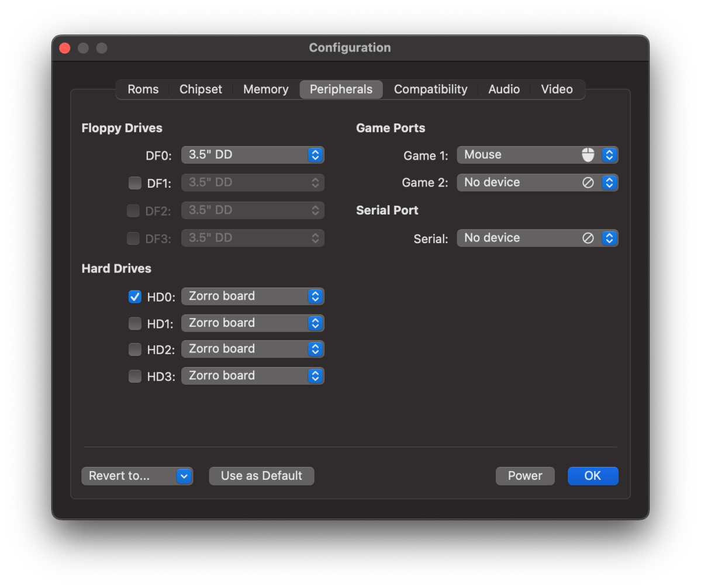This screenshot has height=588, width=701.
Task: Open the DF0 drive type dropdown
Action: point(253,155)
